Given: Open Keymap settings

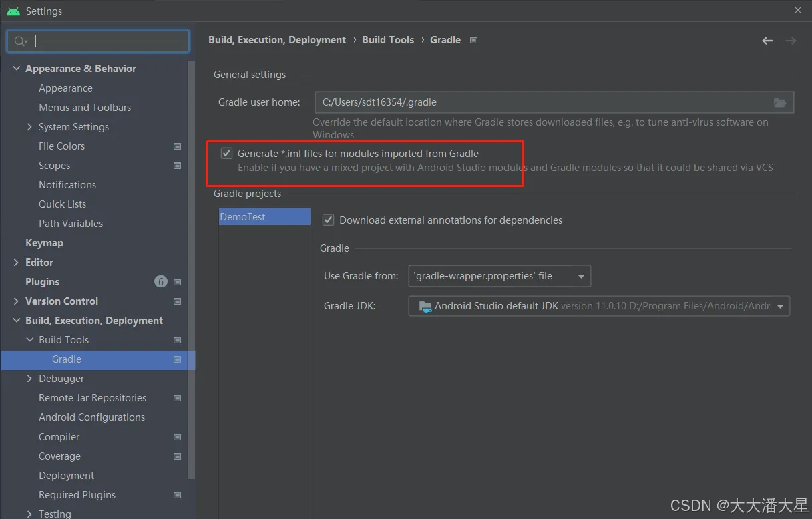Looking at the screenshot, I should (44, 243).
